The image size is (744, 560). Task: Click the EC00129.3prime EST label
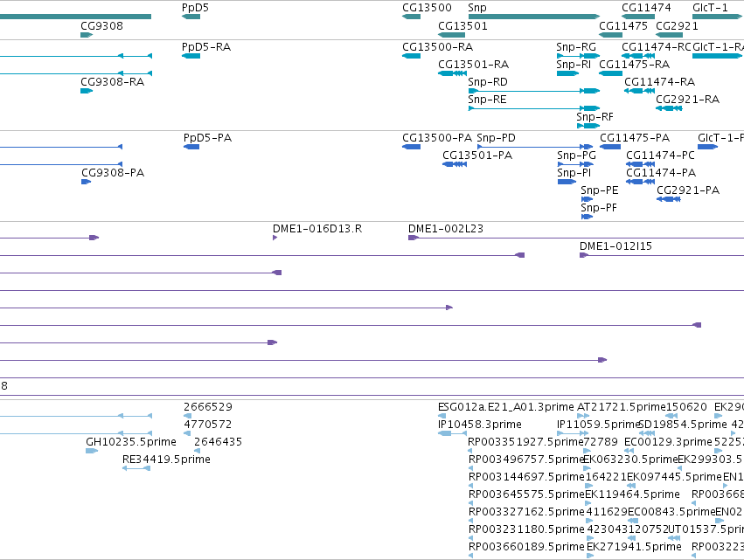pos(668,442)
